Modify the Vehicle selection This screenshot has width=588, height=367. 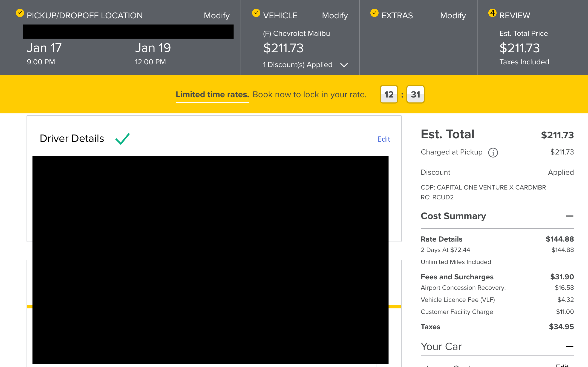[x=335, y=16]
